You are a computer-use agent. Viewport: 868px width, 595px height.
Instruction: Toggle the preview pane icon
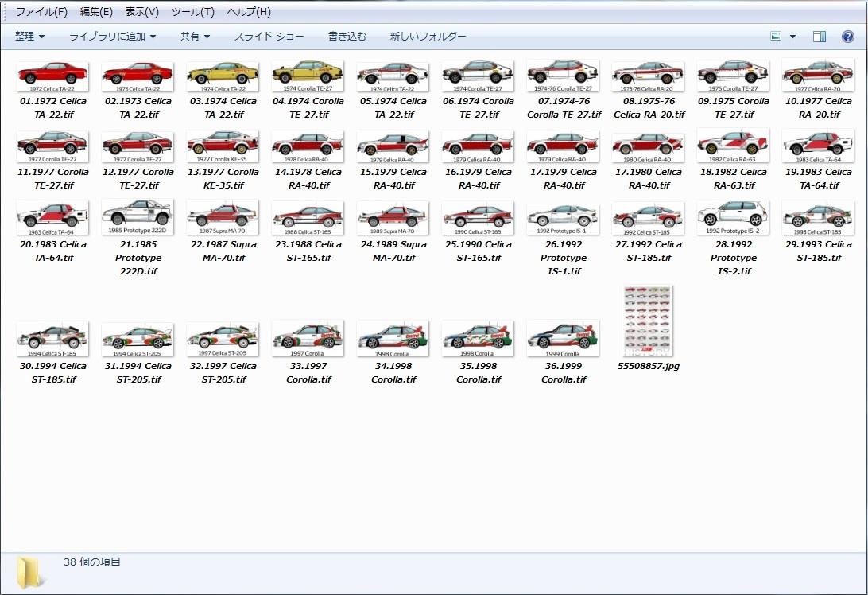pos(820,37)
